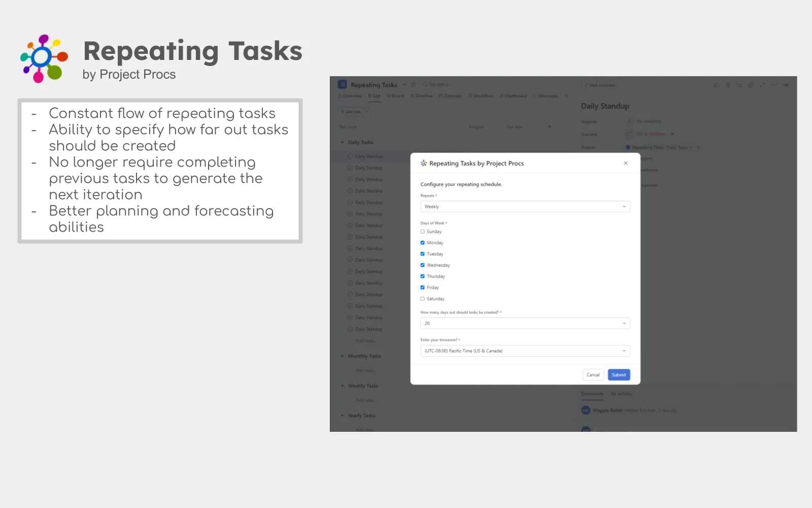
Task: Switch to the Calendar tab
Action: coord(451,96)
